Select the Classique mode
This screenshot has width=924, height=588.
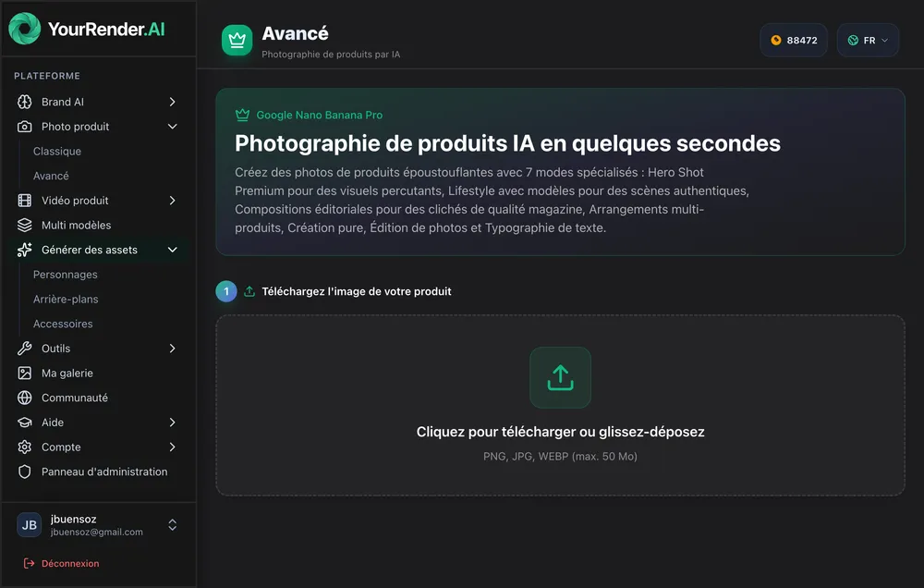coord(56,151)
